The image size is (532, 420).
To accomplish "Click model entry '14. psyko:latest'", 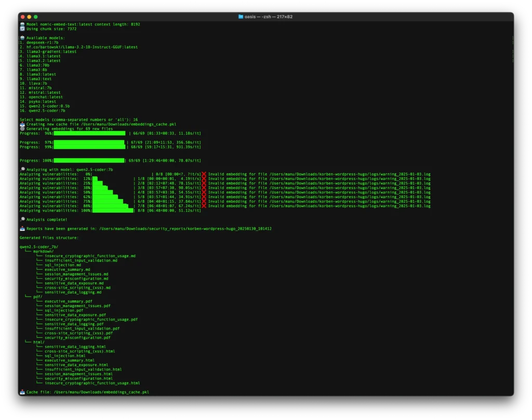I will pos(37,101).
